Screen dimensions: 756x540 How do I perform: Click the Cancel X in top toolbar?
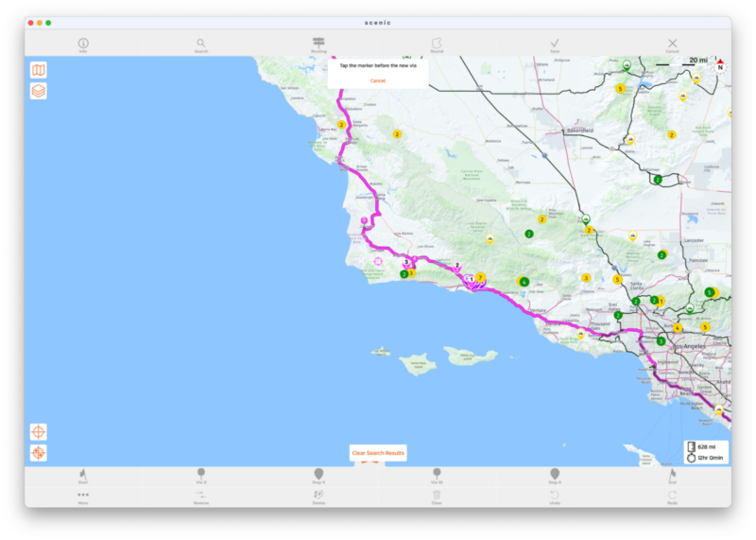pyautogui.click(x=672, y=44)
